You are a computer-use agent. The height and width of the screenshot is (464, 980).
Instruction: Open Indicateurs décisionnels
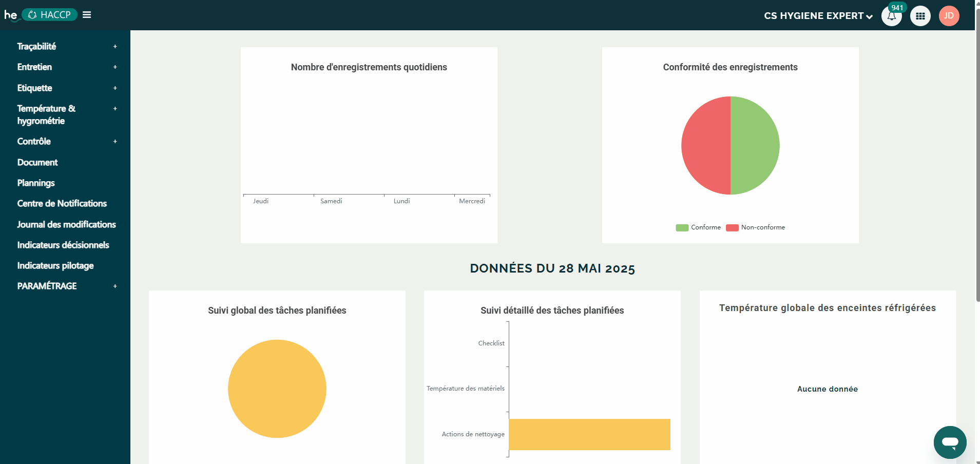(63, 245)
